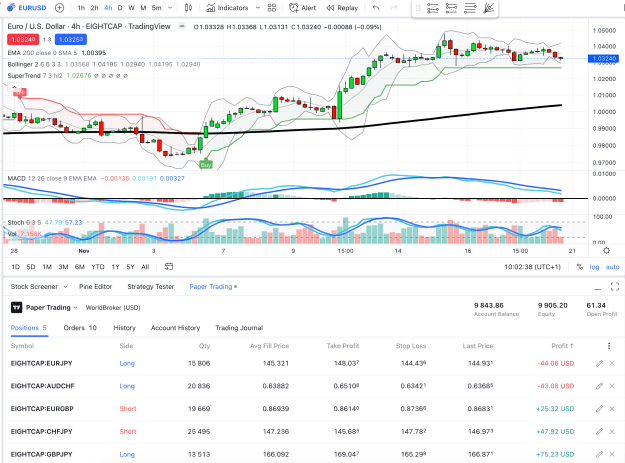Select the 5m timeframe
Screen dimensions: 625x463
coord(156,8)
